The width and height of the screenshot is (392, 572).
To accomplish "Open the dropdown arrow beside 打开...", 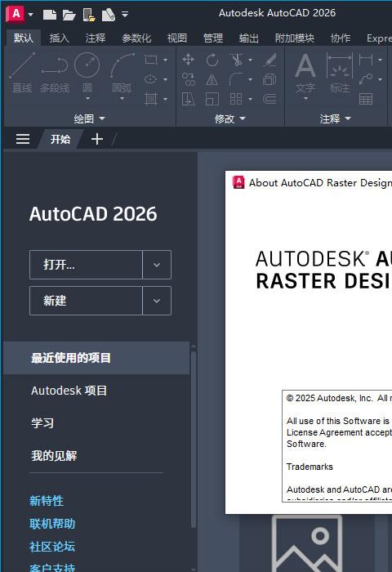I will point(157,265).
